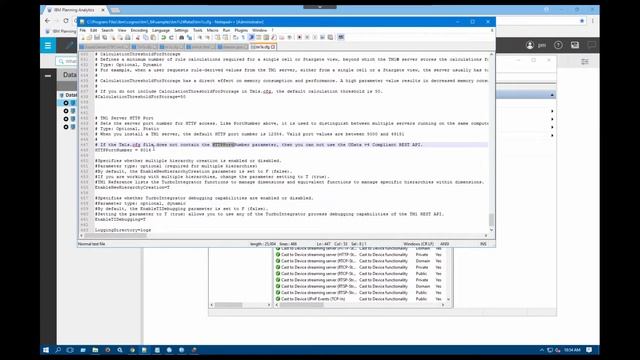This screenshot has height=360, width=640.
Task: Click the Zoom In icon in Notepad++ toolbar
Action: coord(200,37)
